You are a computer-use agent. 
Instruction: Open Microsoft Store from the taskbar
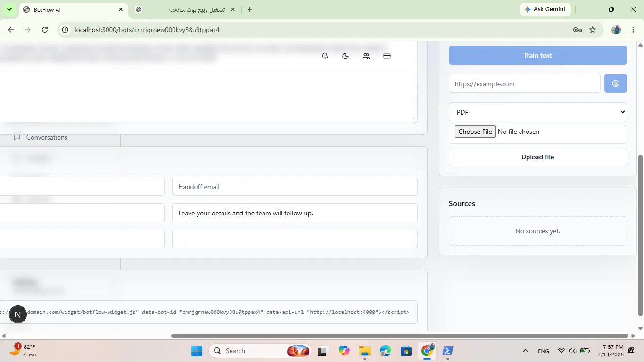406,351
